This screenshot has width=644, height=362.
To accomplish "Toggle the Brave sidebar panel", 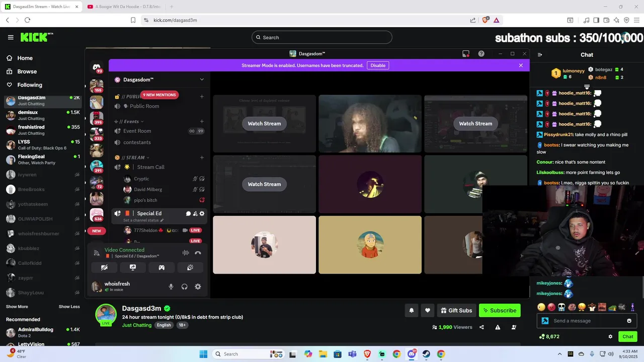I will click(596, 20).
